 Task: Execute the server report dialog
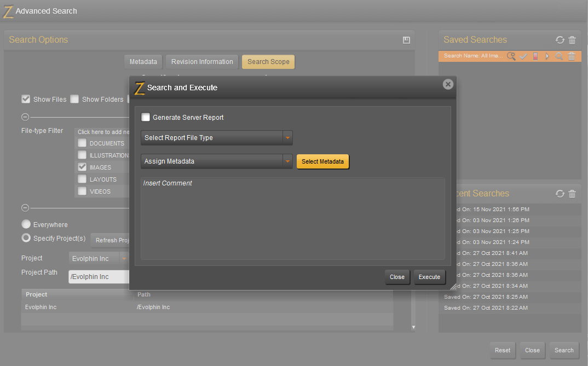click(429, 277)
